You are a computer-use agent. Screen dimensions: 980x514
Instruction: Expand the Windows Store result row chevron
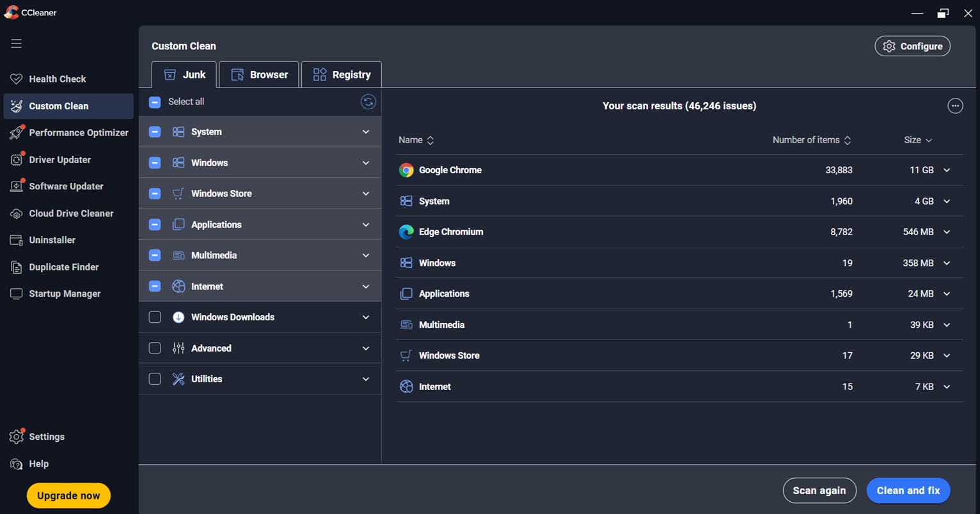(947, 355)
